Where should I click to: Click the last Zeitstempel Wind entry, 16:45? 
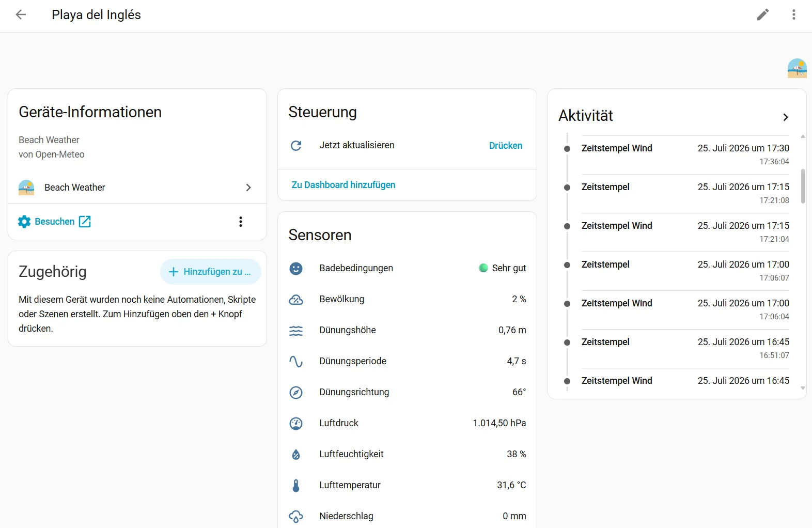click(x=685, y=381)
